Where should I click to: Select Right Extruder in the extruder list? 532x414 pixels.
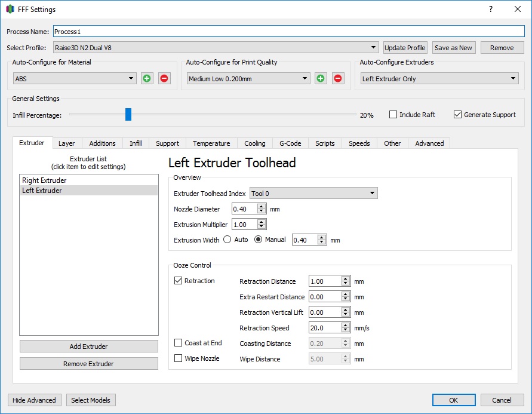click(88, 180)
